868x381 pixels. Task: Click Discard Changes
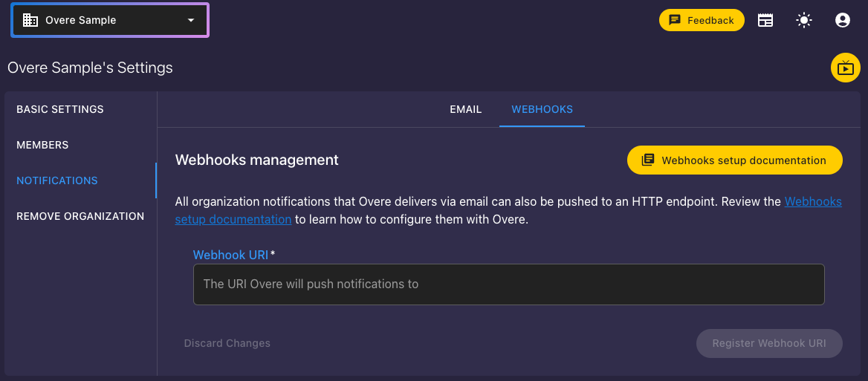[227, 343]
